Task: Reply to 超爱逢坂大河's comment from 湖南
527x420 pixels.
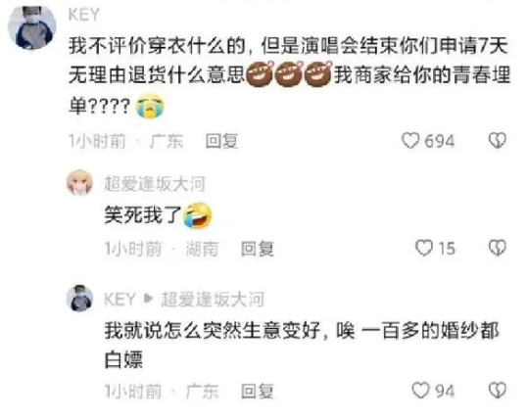Action: 257,249
